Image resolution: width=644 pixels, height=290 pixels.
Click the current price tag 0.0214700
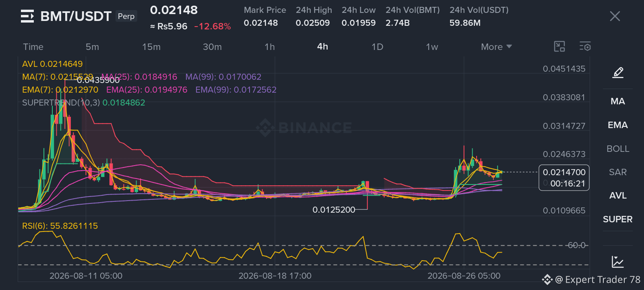click(x=564, y=172)
